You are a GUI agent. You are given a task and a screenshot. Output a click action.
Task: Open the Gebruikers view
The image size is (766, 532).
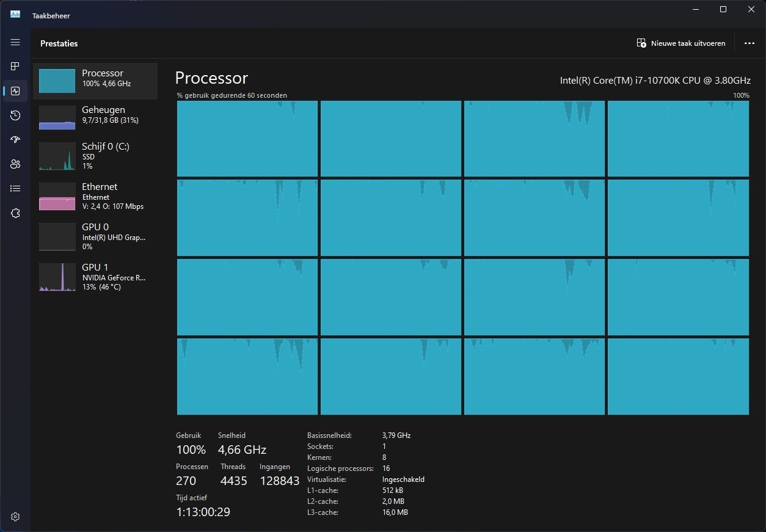(15, 164)
